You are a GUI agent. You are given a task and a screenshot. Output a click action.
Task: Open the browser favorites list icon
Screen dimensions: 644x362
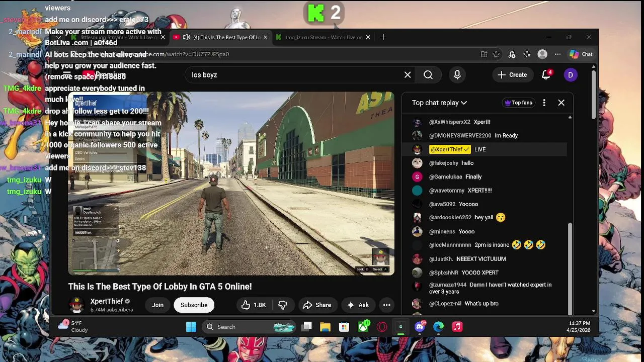pos(527,54)
